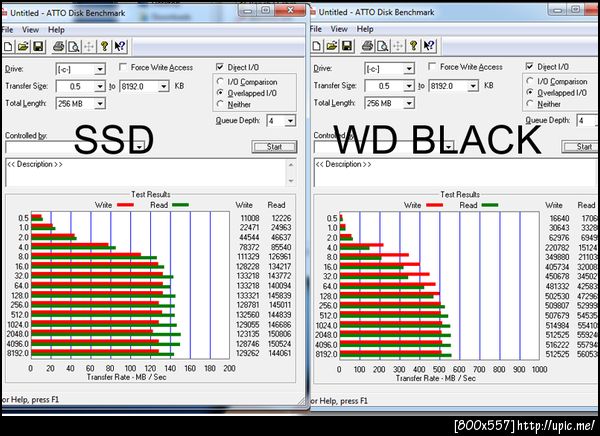The width and height of the screenshot is (600, 436).
Task: Open File menu in left window
Action: [x=7, y=30]
